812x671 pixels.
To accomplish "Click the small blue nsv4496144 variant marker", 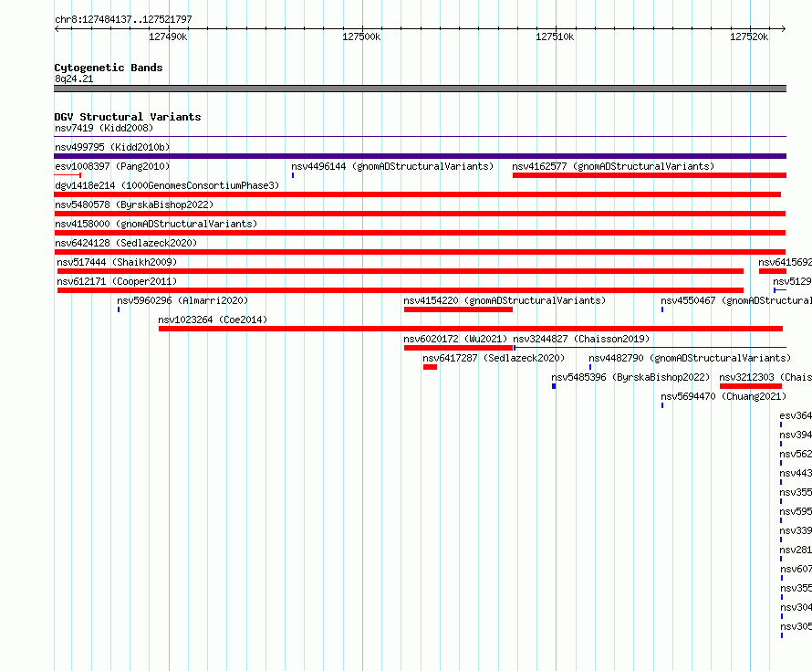I will pos(293,175).
